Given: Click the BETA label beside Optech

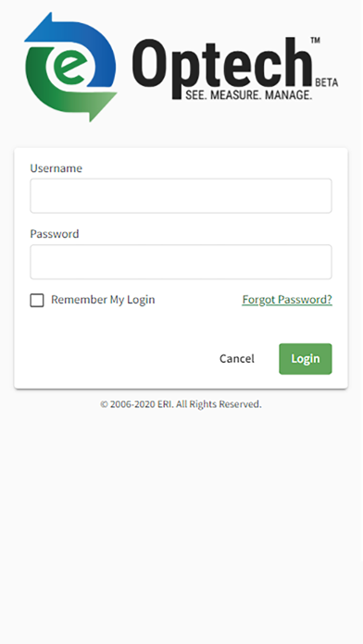Looking at the screenshot, I should point(327,82).
